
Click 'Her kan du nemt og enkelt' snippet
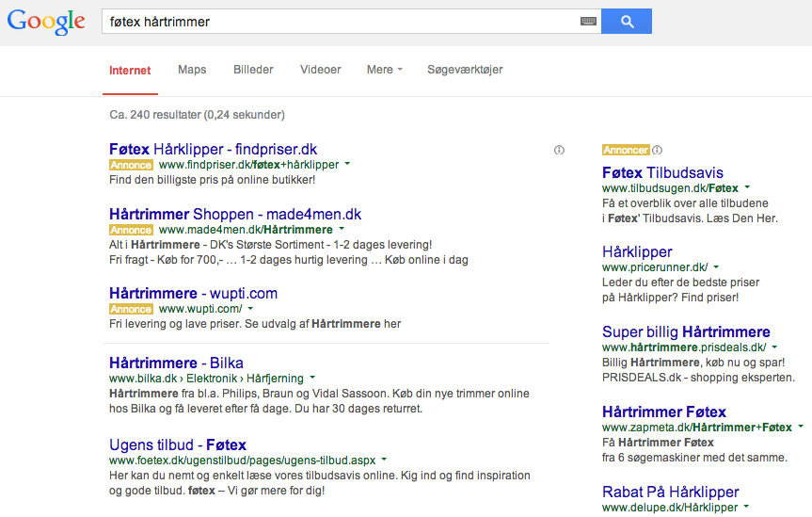320,483
